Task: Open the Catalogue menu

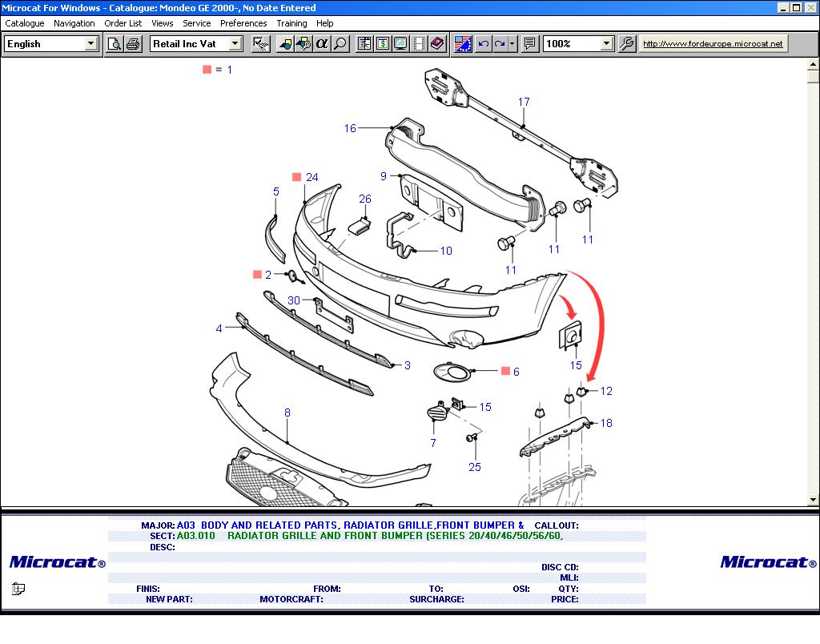Action: (x=25, y=23)
